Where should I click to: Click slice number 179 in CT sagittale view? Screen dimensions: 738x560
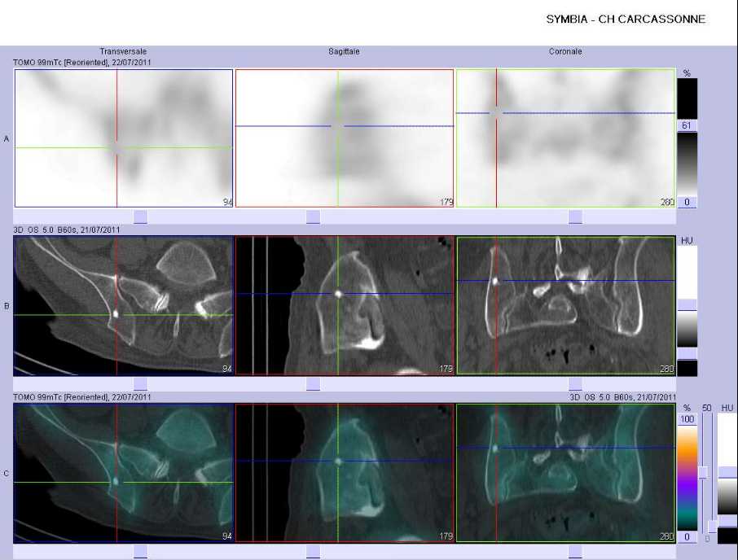coord(446,369)
